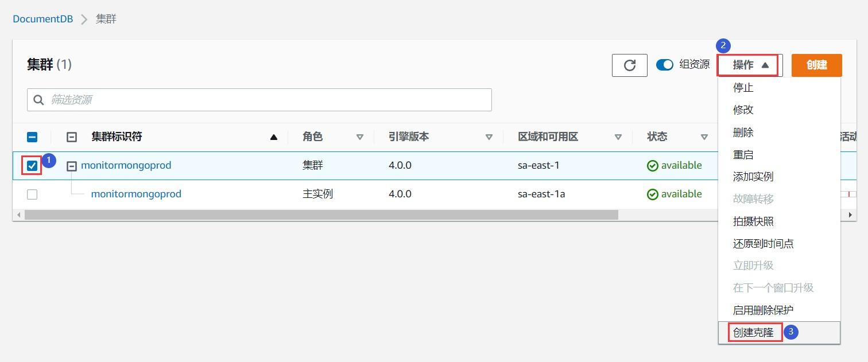Open the DocumentDB breadcrumb link
The width and height of the screenshot is (868, 362).
(42, 18)
